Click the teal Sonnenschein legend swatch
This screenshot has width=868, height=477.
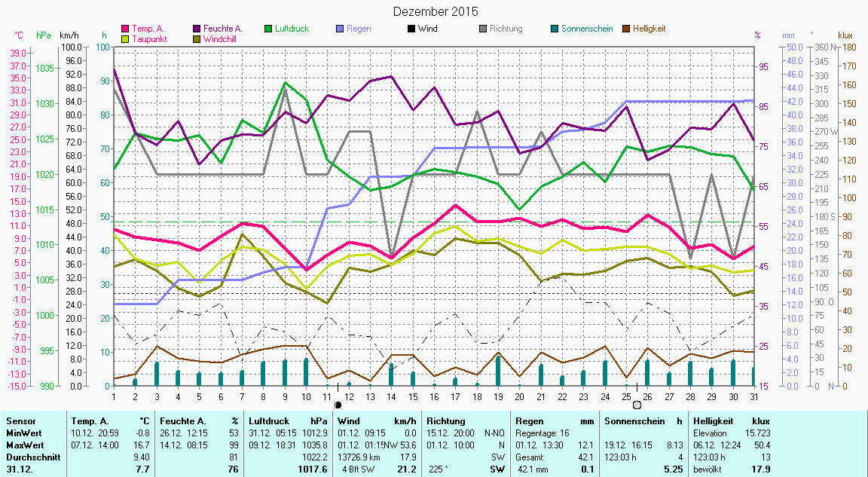pyautogui.click(x=555, y=29)
